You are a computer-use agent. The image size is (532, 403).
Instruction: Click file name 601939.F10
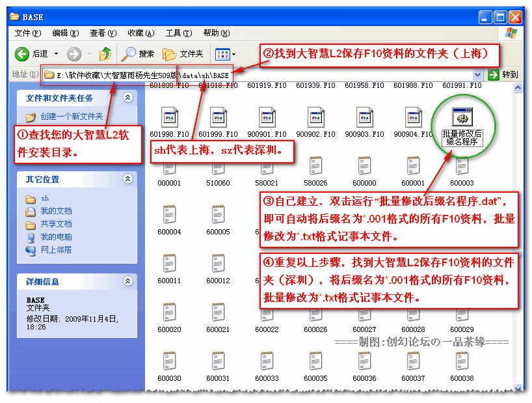(x=315, y=85)
